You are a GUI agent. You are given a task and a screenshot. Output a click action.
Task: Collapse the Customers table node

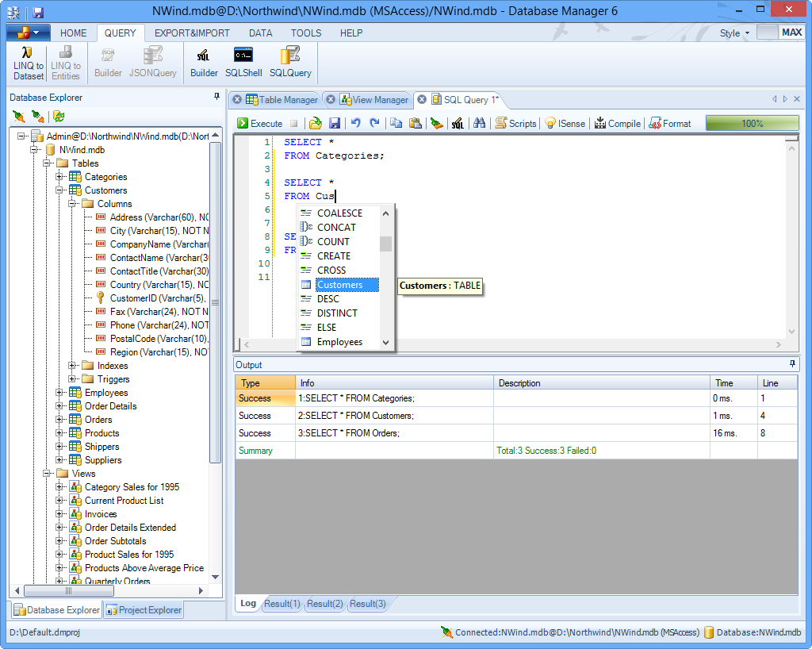(x=59, y=190)
